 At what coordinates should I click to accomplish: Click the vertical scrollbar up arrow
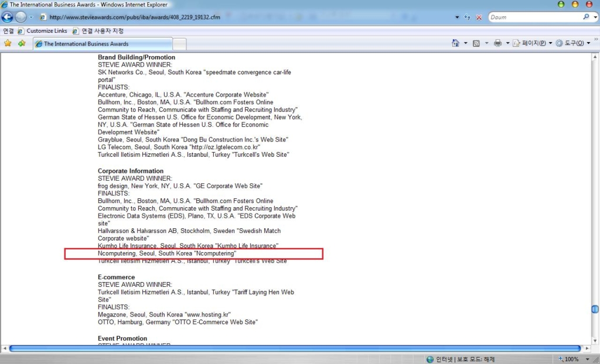[595, 57]
